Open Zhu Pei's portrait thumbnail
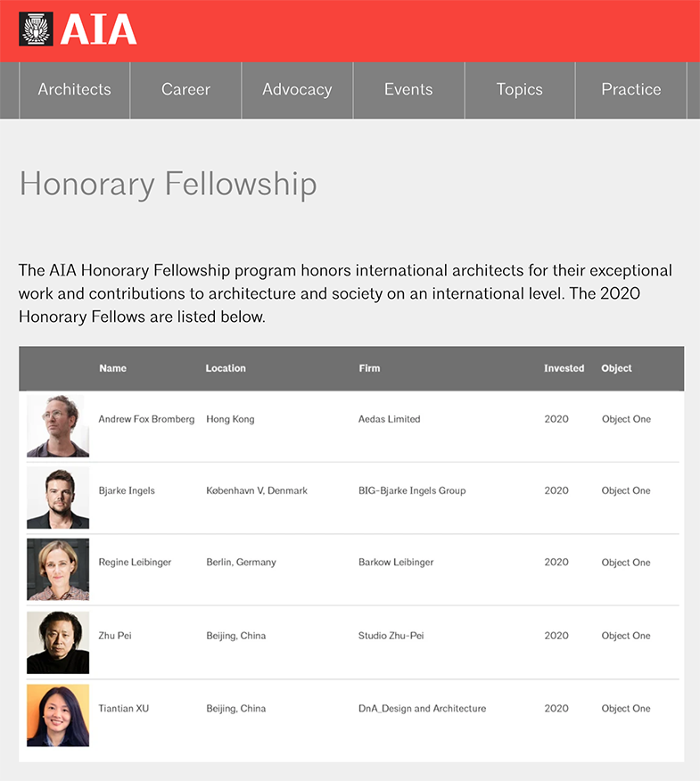 58,643
